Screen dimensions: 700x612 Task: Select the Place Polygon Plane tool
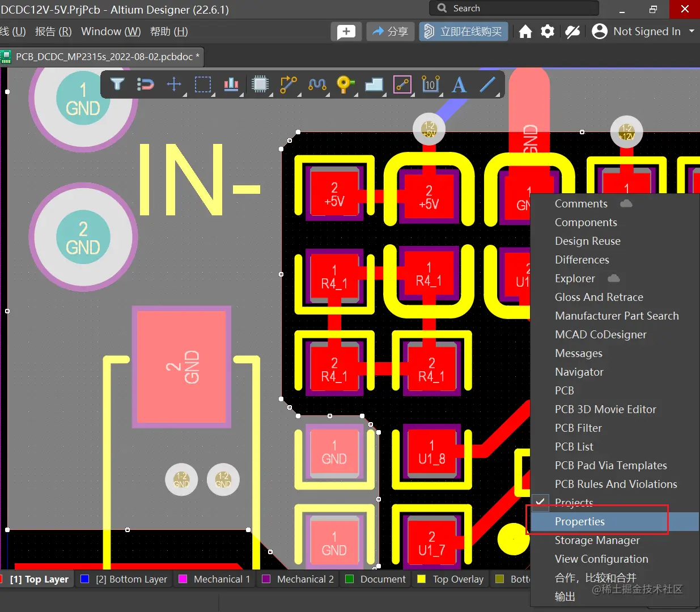(374, 84)
